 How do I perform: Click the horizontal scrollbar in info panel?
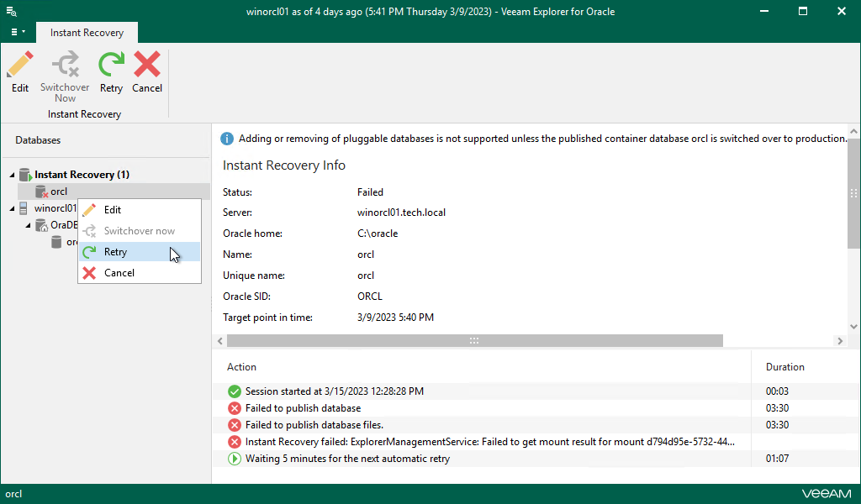474,341
